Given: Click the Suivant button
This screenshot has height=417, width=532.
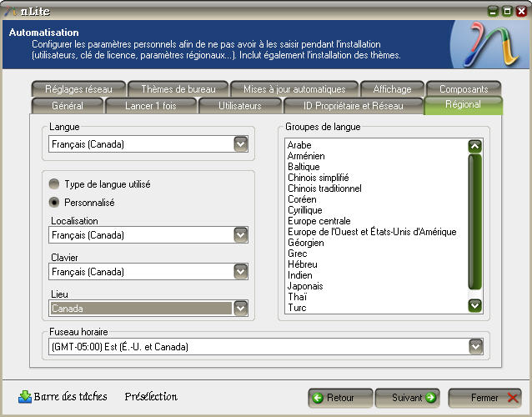Looking at the screenshot, I should tap(408, 398).
